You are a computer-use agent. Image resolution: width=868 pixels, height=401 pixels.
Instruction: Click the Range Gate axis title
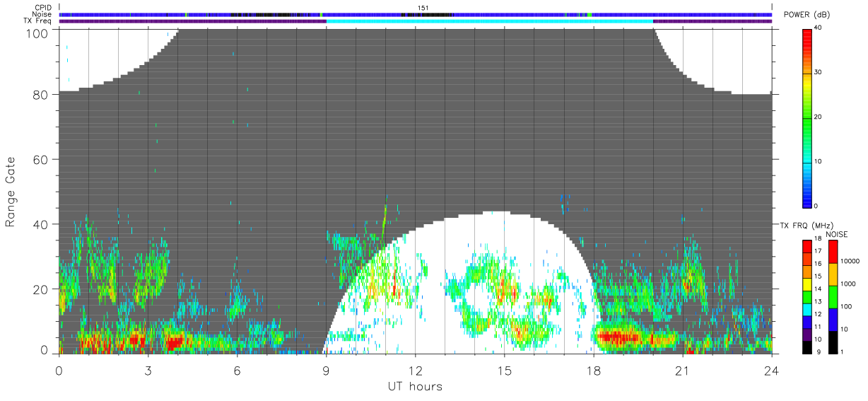pos(11,192)
